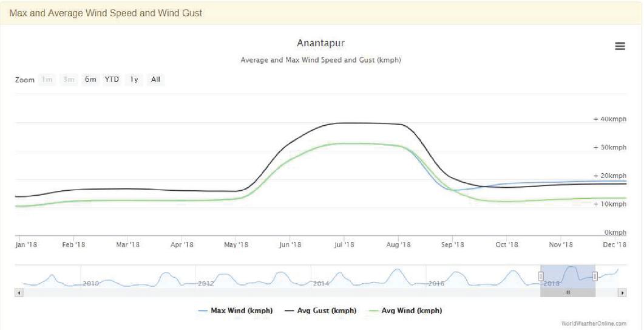Click the scrollbar right arrow button
644x330 pixels.
pos(622,293)
